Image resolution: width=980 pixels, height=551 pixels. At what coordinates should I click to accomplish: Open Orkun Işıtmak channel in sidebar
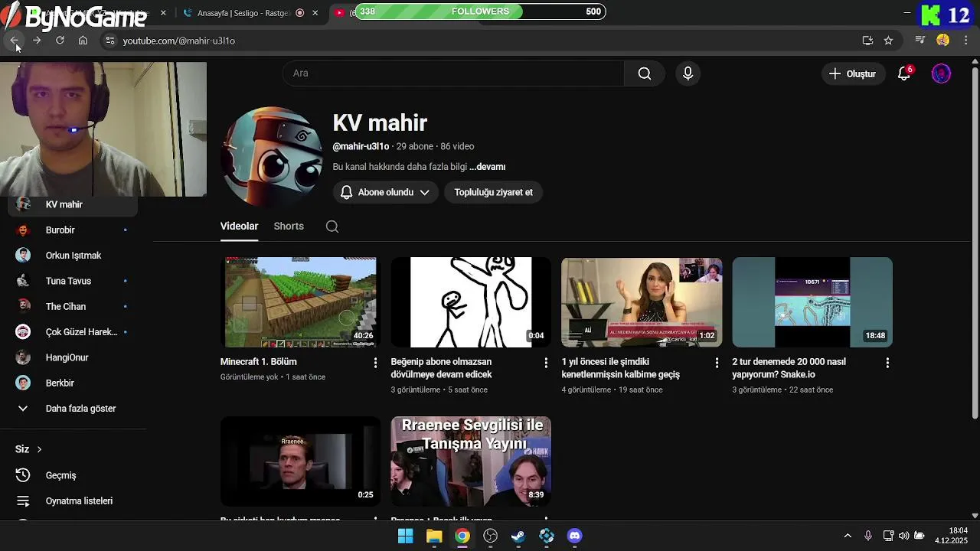[x=73, y=256]
